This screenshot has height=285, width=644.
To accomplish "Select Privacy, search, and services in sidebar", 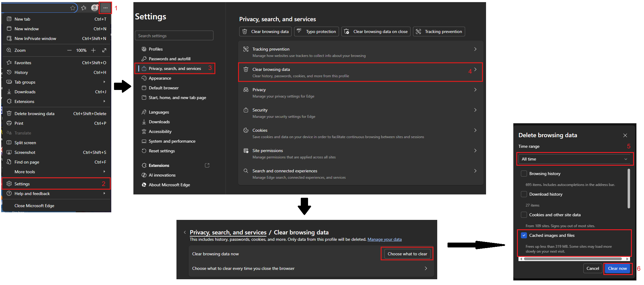I will point(175,68).
